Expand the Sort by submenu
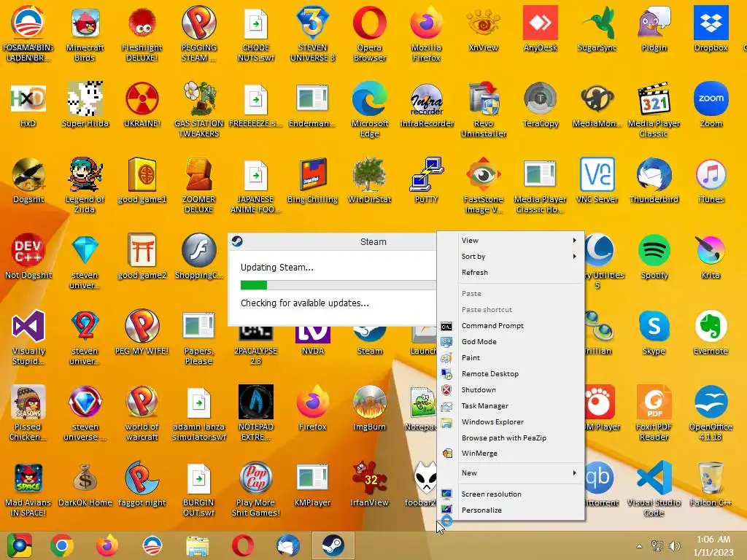Image resolution: width=747 pixels, height=560 pixels. coord(511,256)
